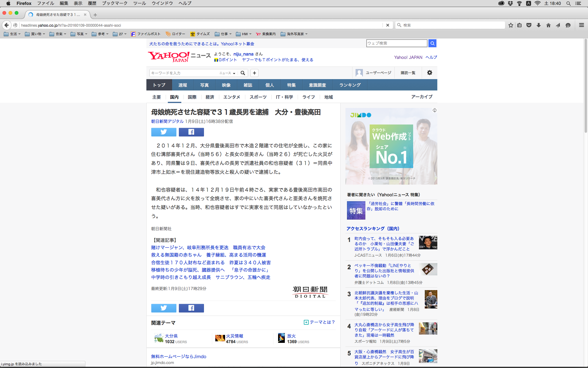The image size is (588, 368).
Task: Switch to the 経済 category tab
Action: click(210, 97)
